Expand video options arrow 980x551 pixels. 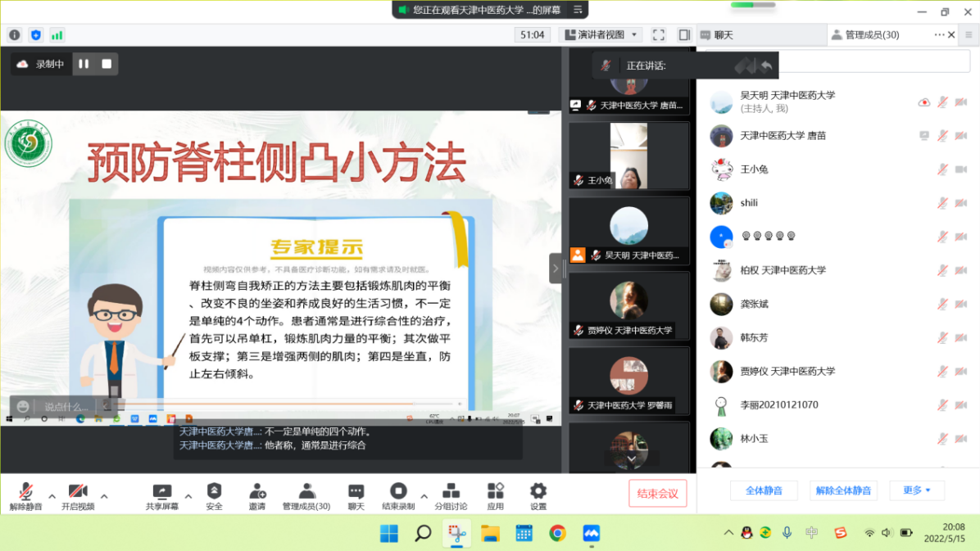pos(104,497)
